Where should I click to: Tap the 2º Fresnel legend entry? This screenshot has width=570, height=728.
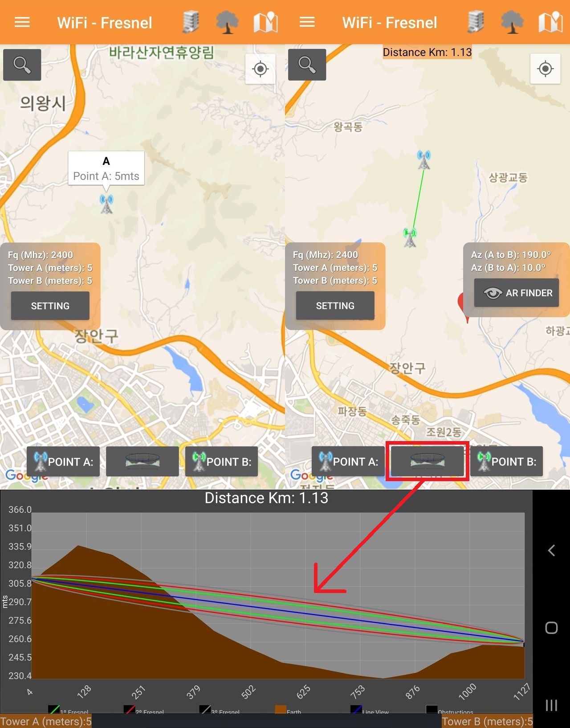coord(144,711)
